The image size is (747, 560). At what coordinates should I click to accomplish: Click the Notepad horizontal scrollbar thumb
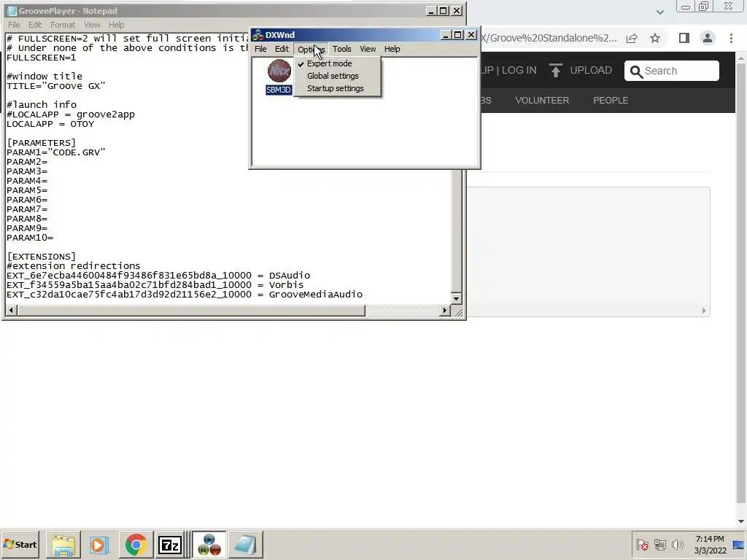click(x=191, y=311)
